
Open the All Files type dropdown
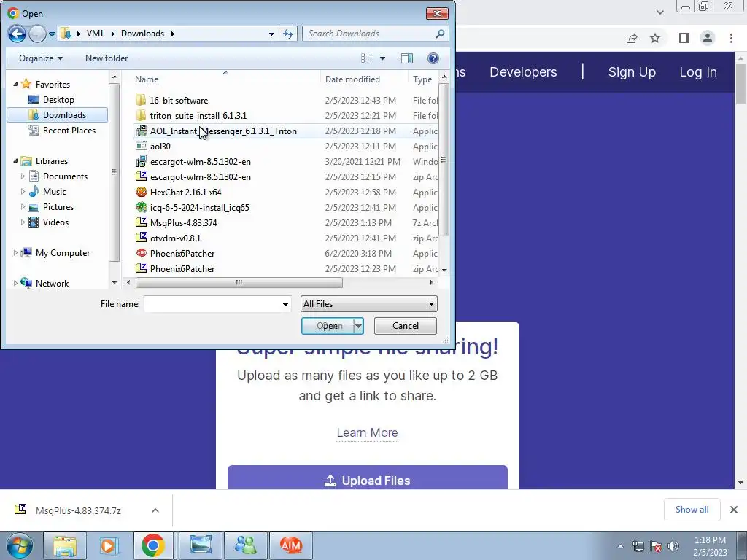tap(431, 304)
